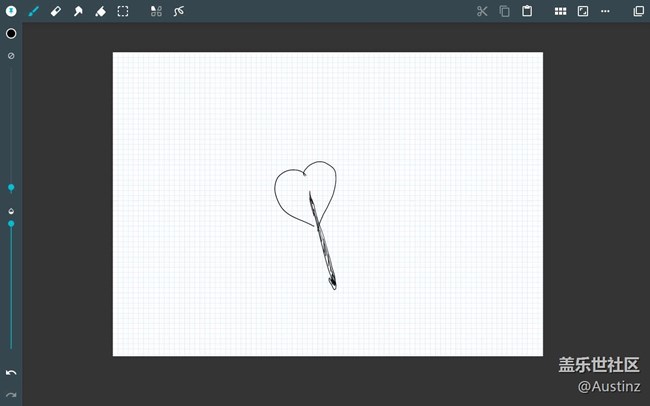Open the app home icon in top-left

(11, 11)
